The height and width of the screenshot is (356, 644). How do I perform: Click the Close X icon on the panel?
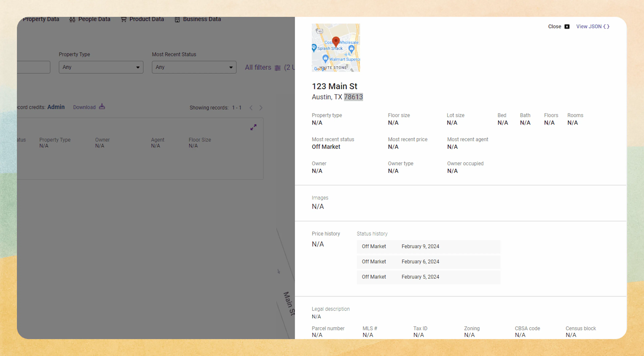[567, 26]
